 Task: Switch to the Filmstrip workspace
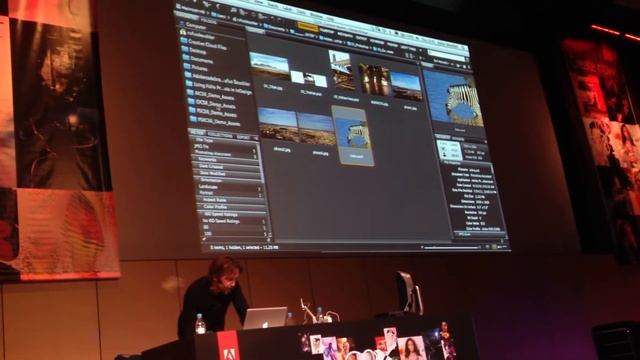tap(327, 30)
